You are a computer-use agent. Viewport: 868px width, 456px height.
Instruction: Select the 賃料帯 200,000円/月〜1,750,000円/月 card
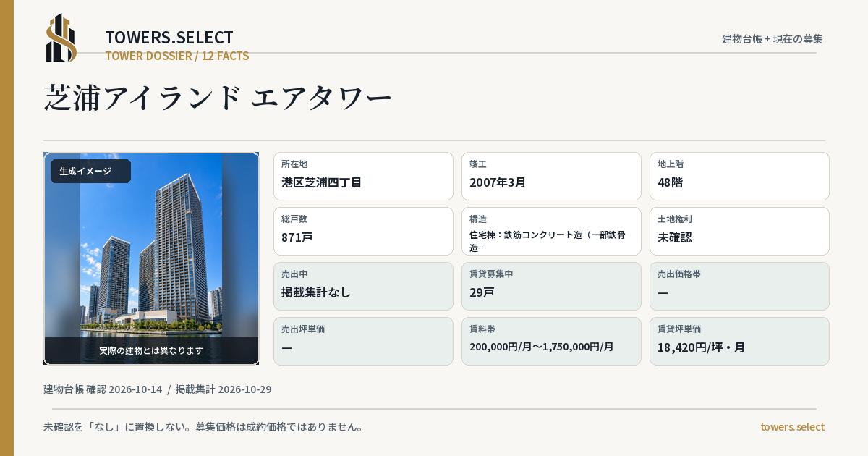point(551,341)
